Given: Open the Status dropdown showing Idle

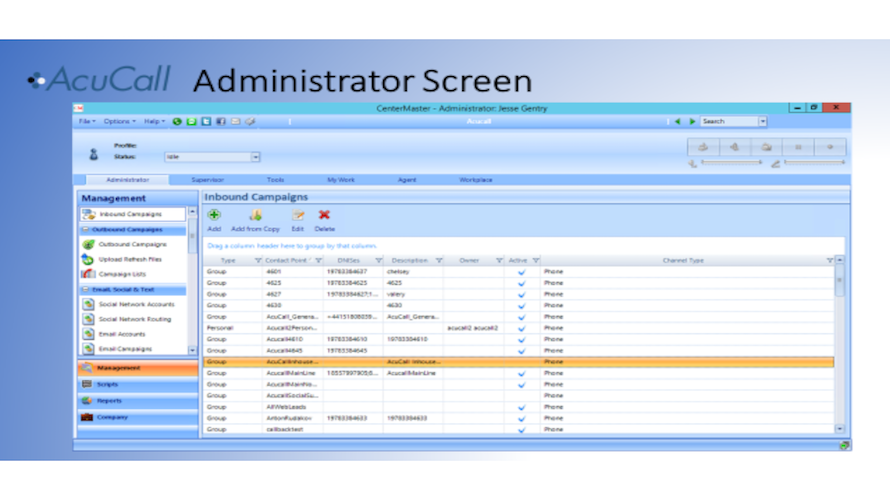Looking at the screenshot, I should (255, 157).
